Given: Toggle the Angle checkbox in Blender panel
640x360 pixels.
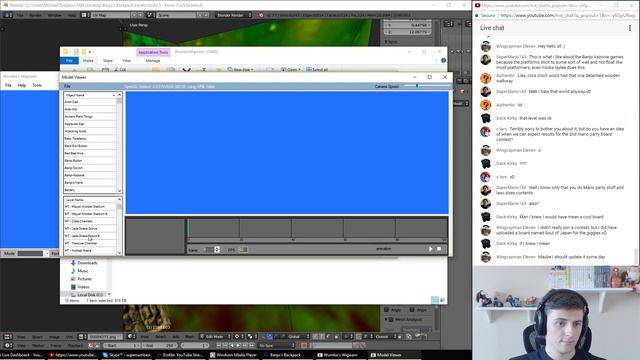Looking at the screenshot, I should point(387,310).
